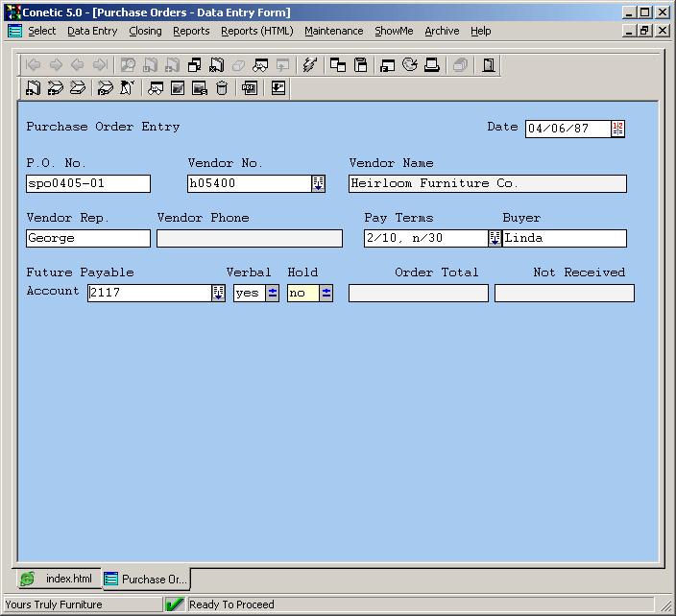Image resolution: width=676 pixels, height=616 pixels.
Task: Open the Future Payable Account dropdown
Action: coord(219,294)
